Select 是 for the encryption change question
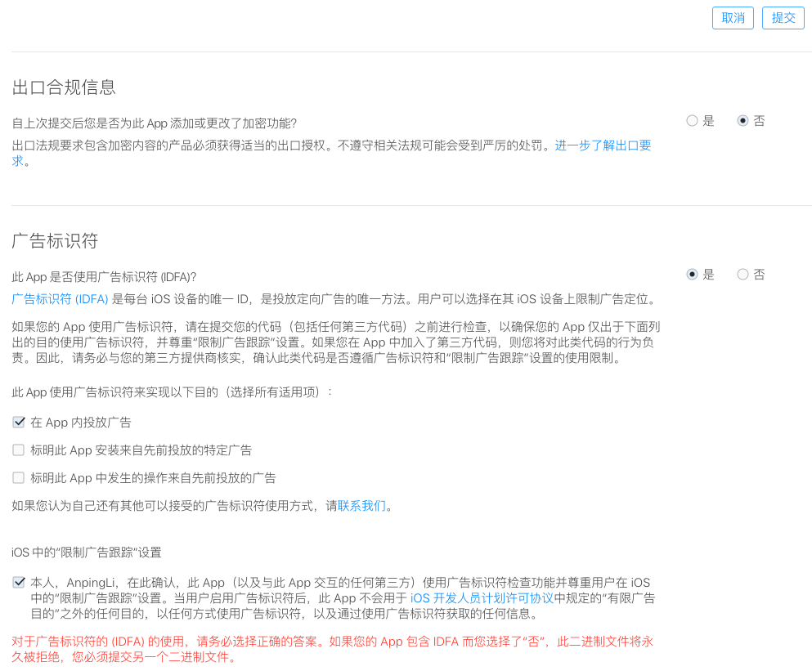Viewport: 812px width, 671px height. [x=691, y=120]
